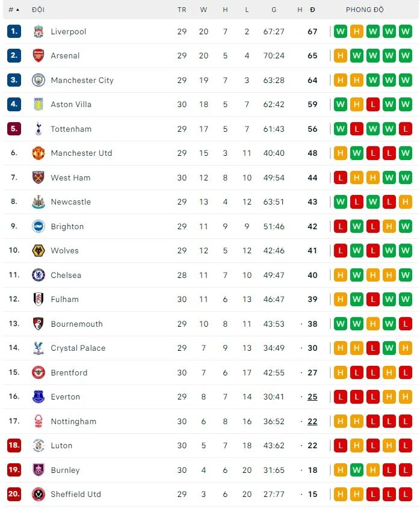The image size is (420, 509).
Task: Click the Liverpool club crest icon
Action: click(x=39, y=31)
